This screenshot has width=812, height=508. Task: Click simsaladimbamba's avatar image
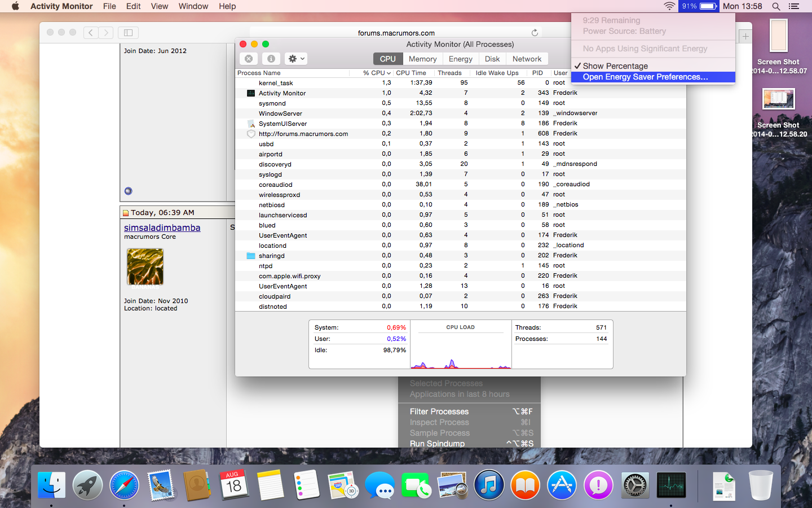(x=145, y=267)
